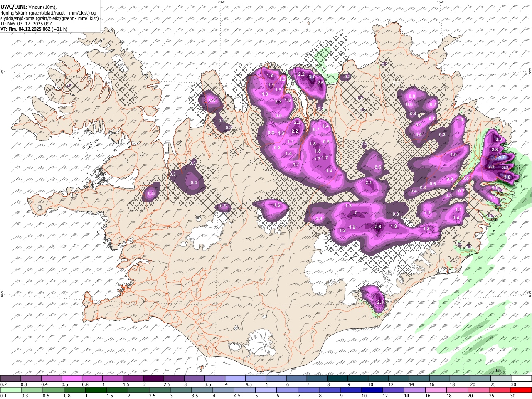Pick darkest green rain swatch for 1 mm
The image size is (532, 399).
coord(96,390)
